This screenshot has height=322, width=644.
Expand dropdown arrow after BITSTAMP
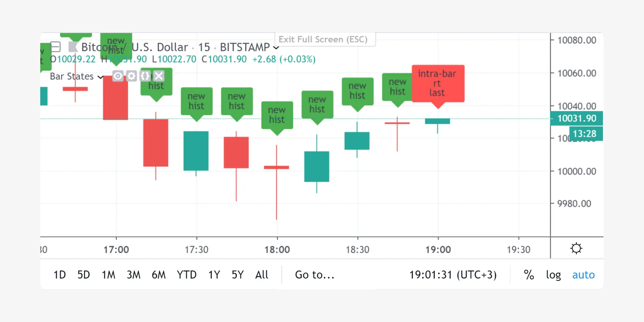point(276,48)
